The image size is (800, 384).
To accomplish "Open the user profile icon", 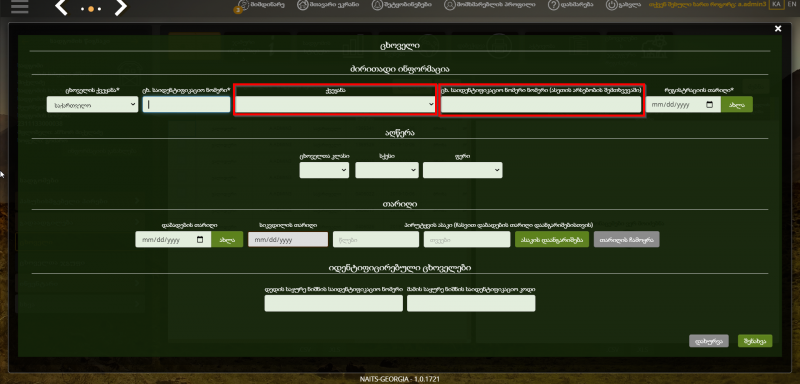I will point(449,5).
